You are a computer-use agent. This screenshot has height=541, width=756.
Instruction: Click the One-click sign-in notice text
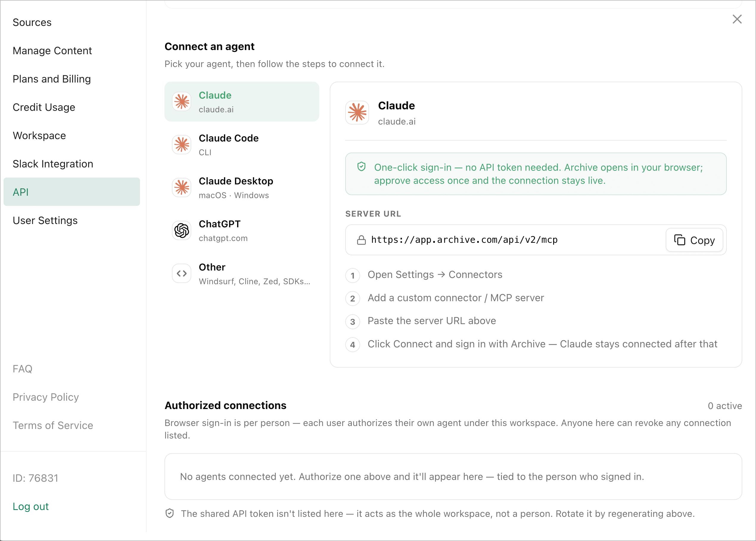pyautogui.click(x=539, y=174)
